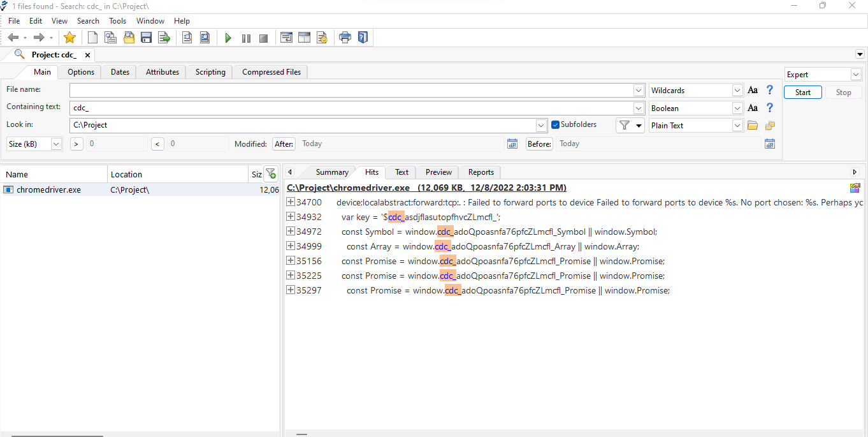
Task: Close the Project: cdc_ tab
Action: point(88,55)
